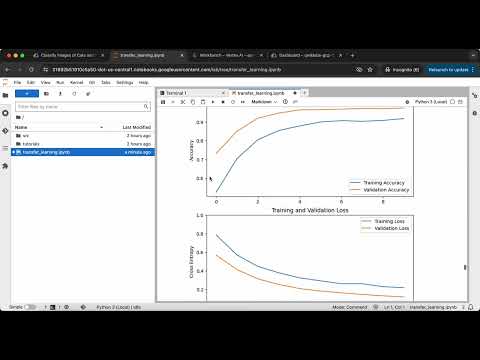Click the filter files by name field
This screenshot has height=360, width=480.
tap(83, 107)
